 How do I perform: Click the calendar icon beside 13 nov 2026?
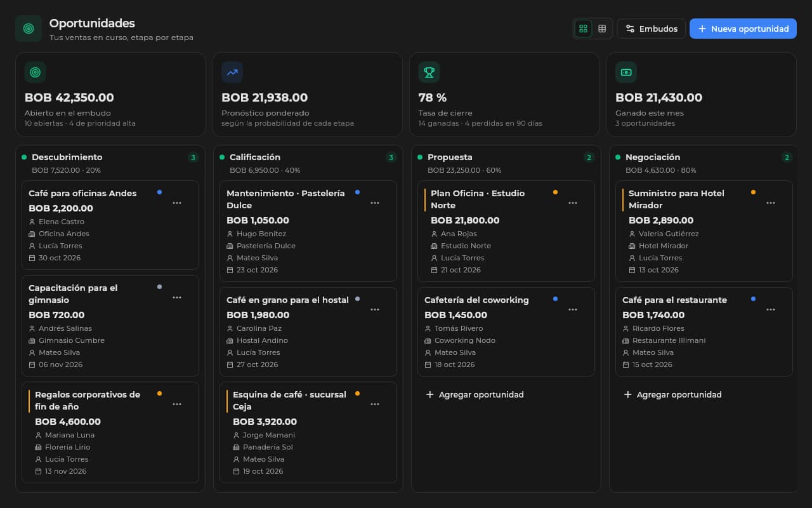[x=38, y=471]
